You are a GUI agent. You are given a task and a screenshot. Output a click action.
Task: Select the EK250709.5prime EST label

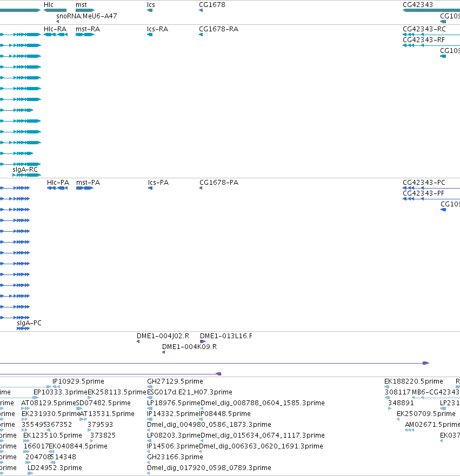(x=426, y=414)
